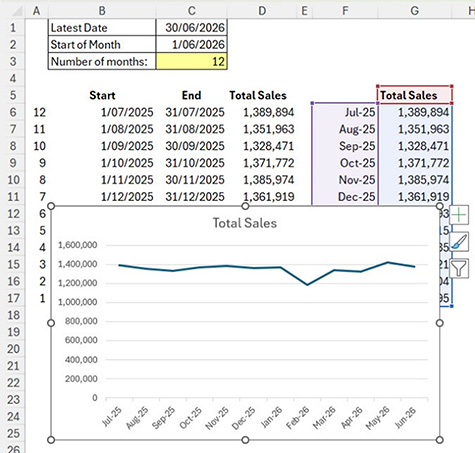Select start date cell 1/12/2025
Screen dimensions: 475x453
tap(102, 197)
